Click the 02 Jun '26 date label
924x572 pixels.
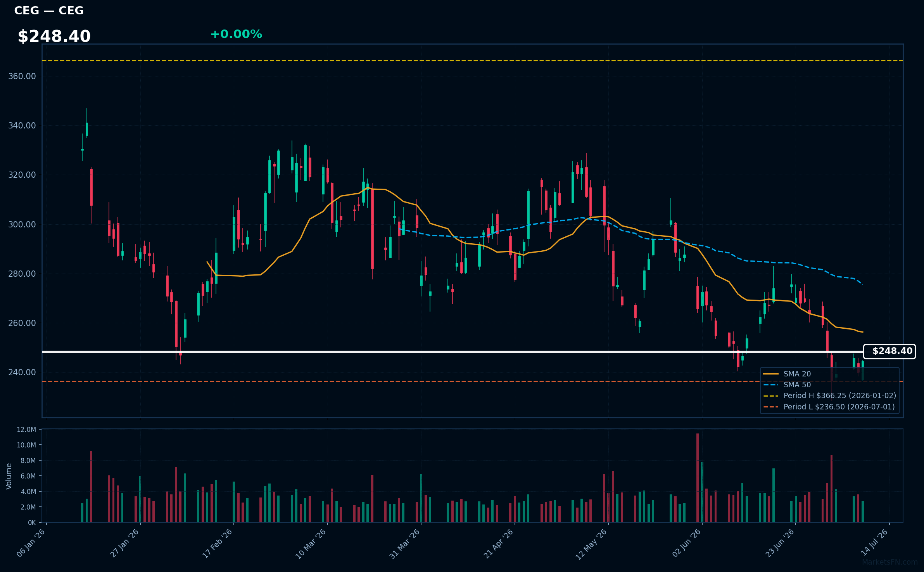click(686, 543)
